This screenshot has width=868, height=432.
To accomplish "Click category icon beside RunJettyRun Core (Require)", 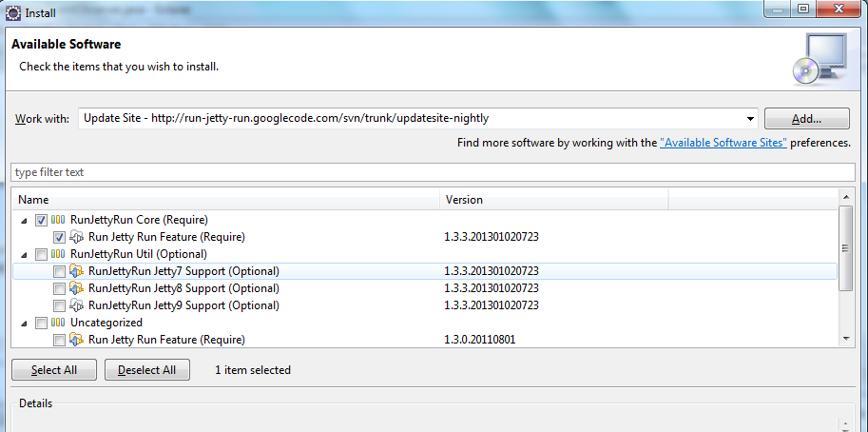I will click(58, 220).
